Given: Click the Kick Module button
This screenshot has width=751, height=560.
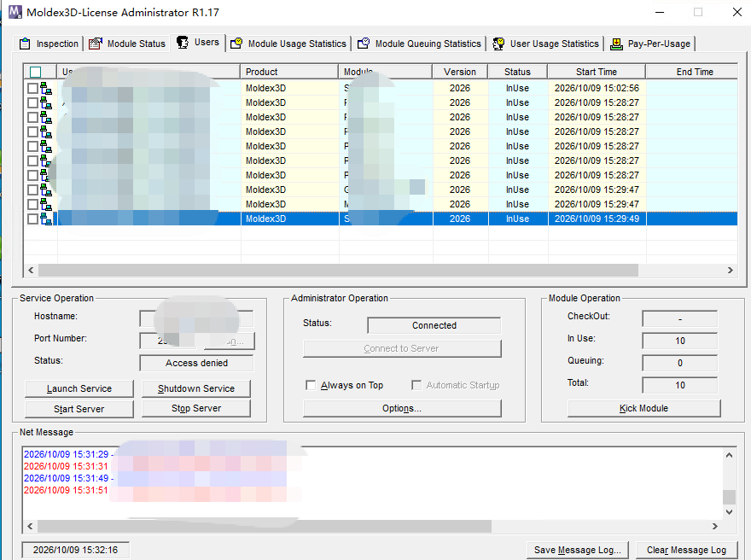Looking at the screenshot, I should tap(643, 408).
